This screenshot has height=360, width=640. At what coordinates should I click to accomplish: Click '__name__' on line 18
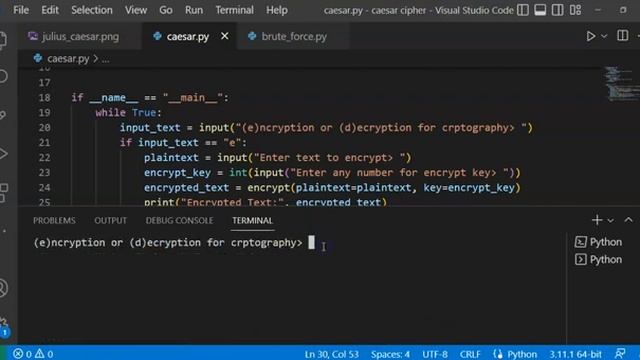tap(113, 98)
